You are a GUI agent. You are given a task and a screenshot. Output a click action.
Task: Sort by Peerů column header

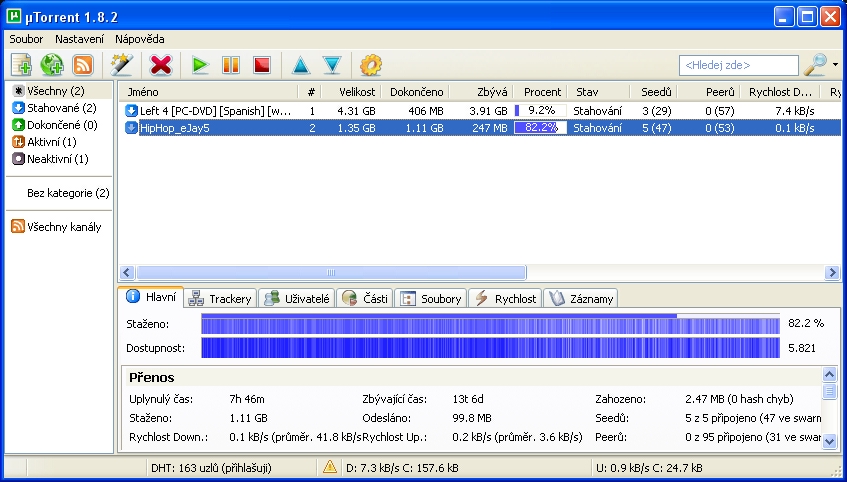(x=709, y=92)
